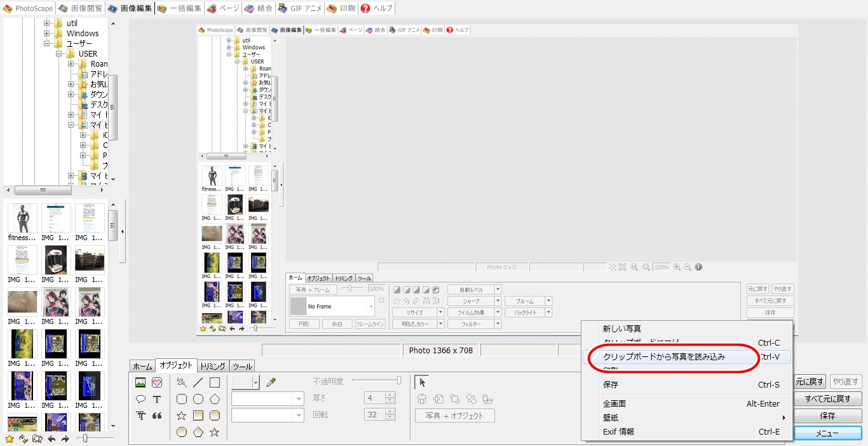Open the color dropdown beside the eyedropper

[x=255, y=382]
